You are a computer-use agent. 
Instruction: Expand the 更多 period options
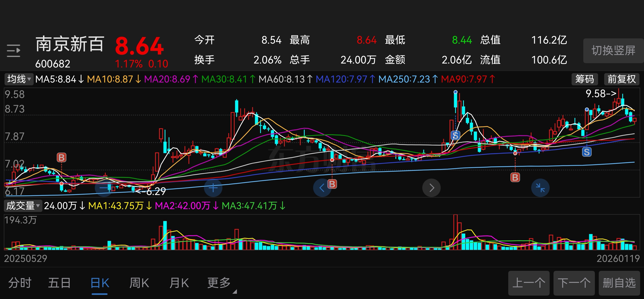pos(219,283)
